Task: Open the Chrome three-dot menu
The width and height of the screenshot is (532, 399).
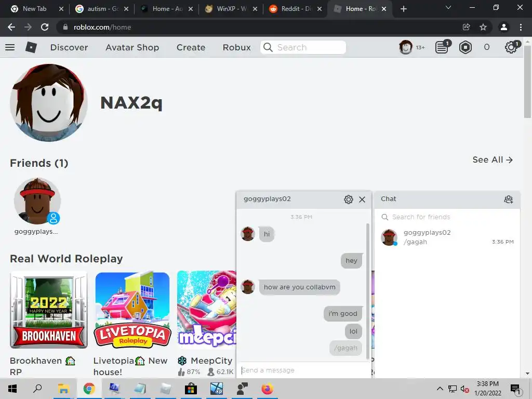Action: point(521,27)
